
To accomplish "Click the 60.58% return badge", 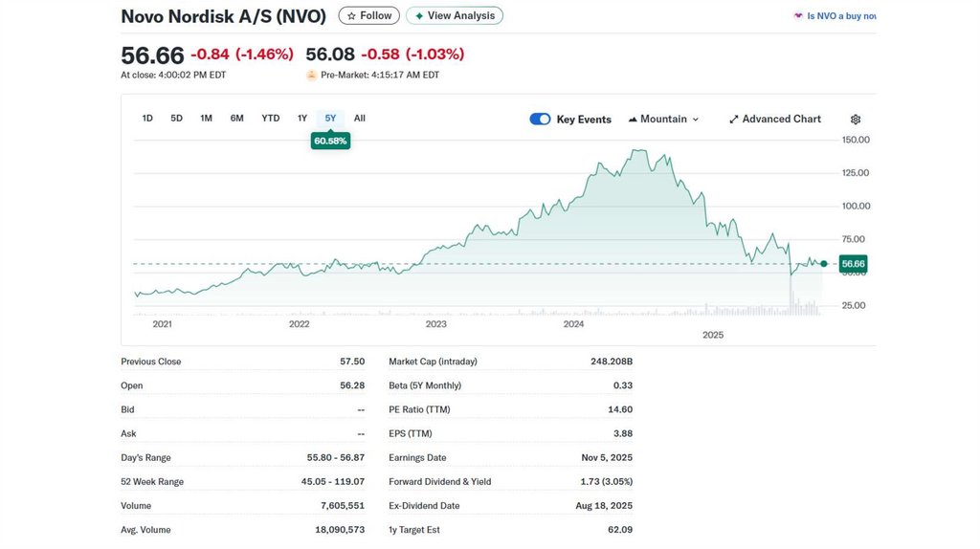I will coord(330,141).
